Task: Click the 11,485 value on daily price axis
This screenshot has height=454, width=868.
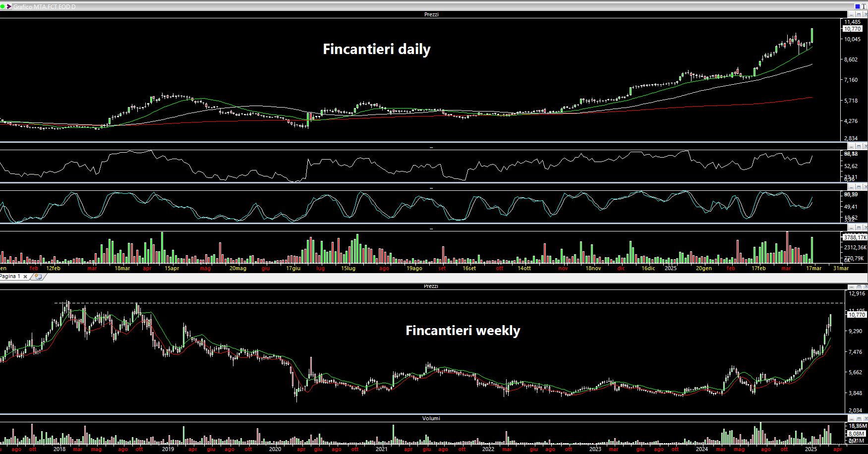Action: click(852, 22)
